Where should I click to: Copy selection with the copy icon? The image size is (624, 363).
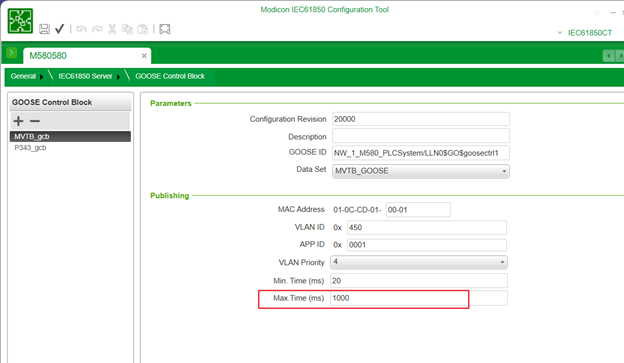127,29
